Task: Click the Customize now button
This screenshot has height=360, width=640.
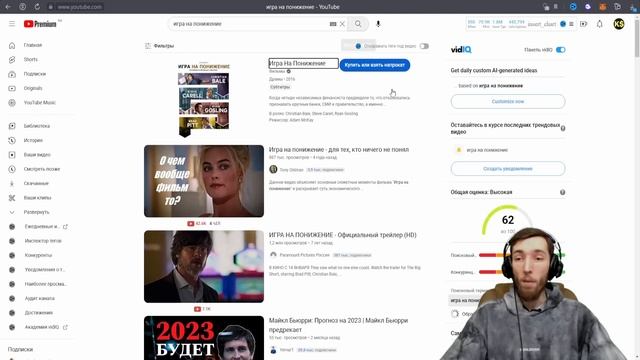Action: click(x=508, y=101)
